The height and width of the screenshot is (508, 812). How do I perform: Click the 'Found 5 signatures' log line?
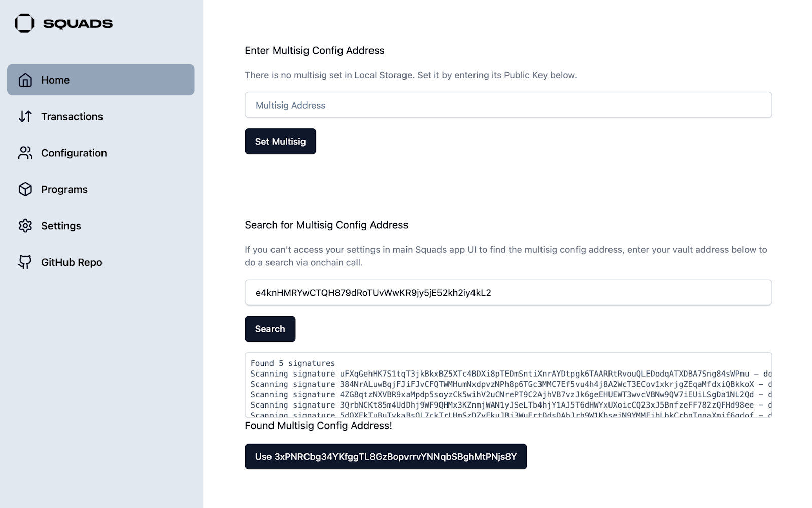point(293,363)
